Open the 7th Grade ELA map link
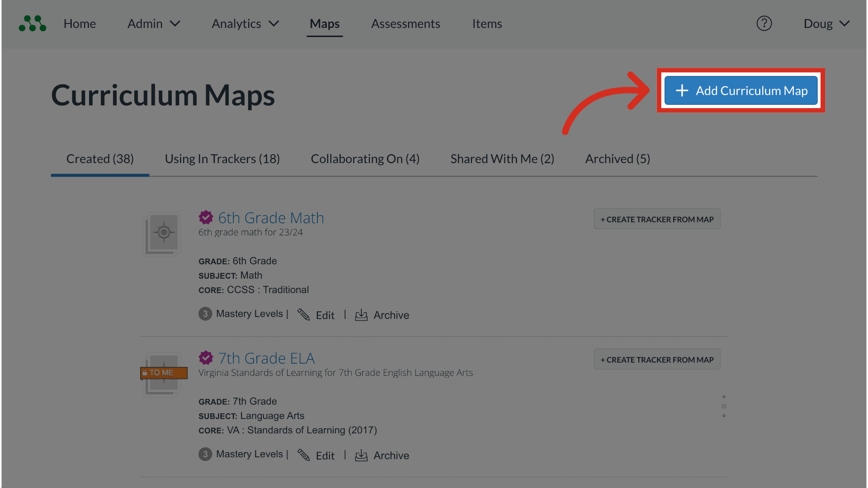 (x=266, y=358)
